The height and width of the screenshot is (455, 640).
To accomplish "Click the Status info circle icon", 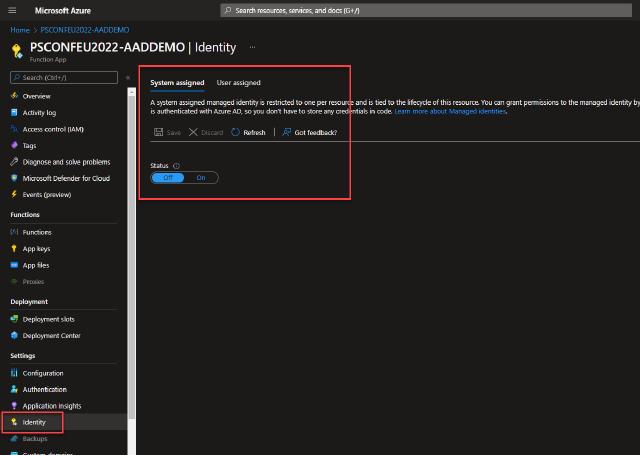I will coord(176,166).
